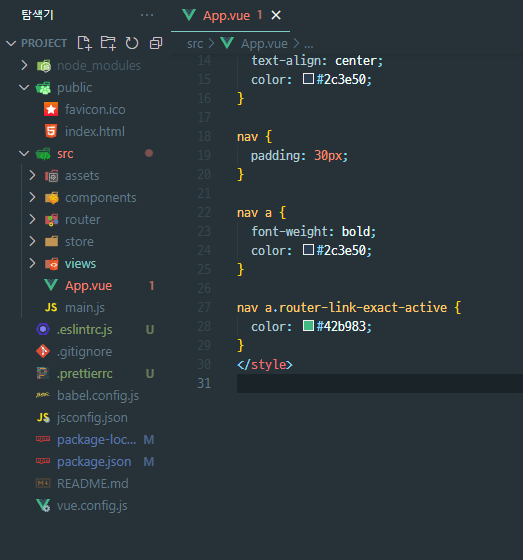Open babel.config.js in the file tree

click(98, 396)
